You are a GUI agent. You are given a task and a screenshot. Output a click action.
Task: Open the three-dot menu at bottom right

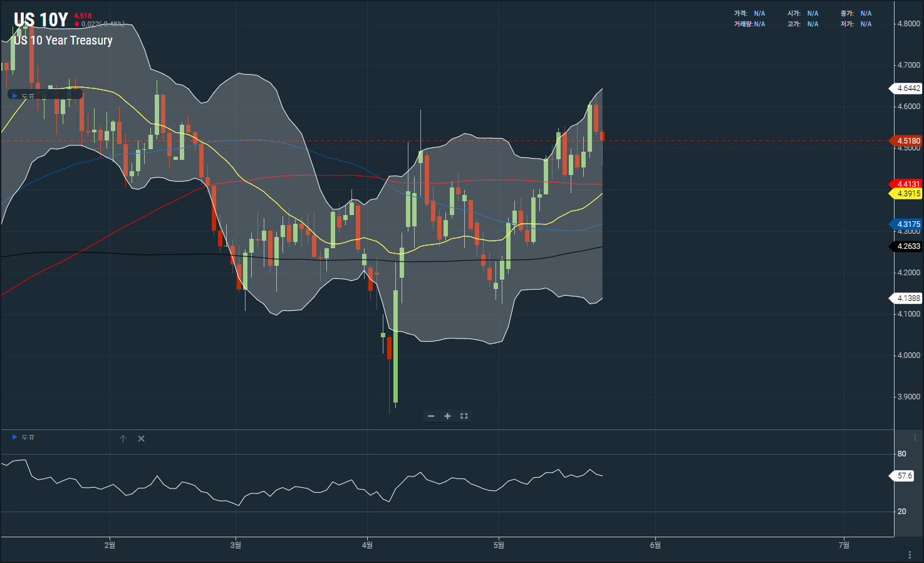(x=910, y=555)
